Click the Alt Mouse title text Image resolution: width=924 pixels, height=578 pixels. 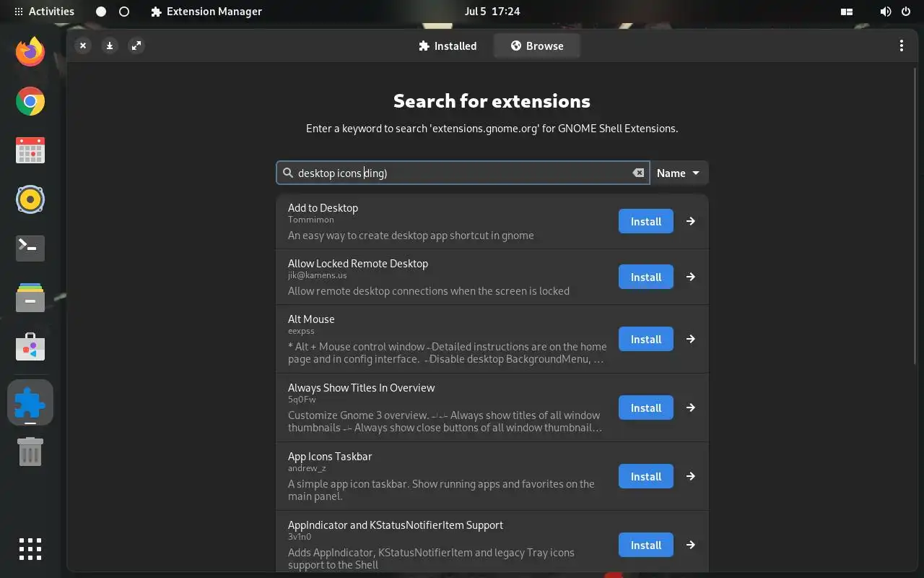311,319
